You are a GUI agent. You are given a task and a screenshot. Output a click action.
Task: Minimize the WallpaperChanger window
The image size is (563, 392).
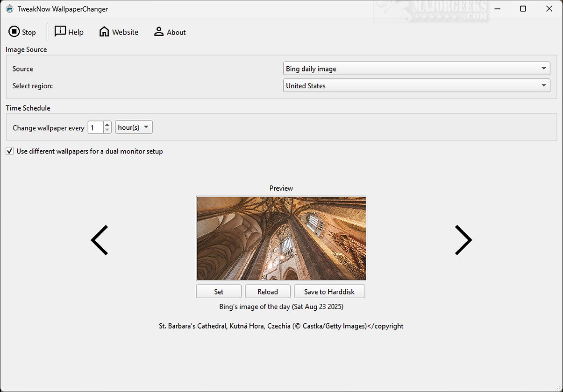[x=497, y=9]
